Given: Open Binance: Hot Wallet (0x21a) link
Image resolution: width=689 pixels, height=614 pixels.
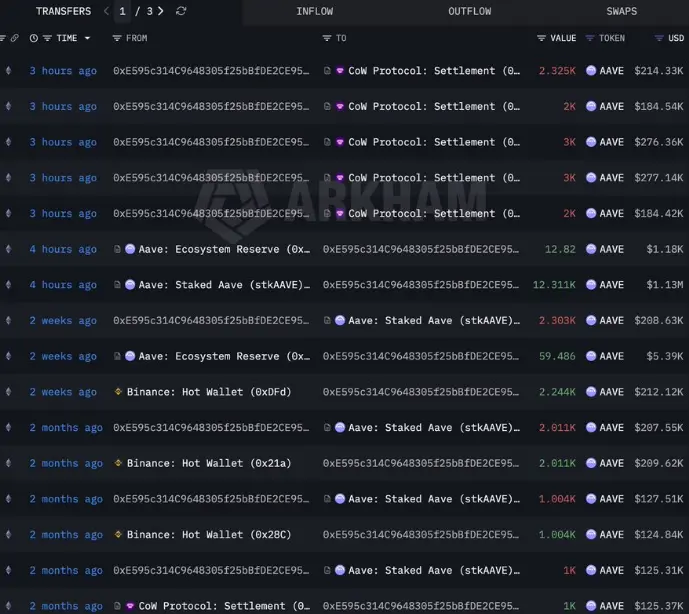Looking at the screenshot, I should (209, 463).
